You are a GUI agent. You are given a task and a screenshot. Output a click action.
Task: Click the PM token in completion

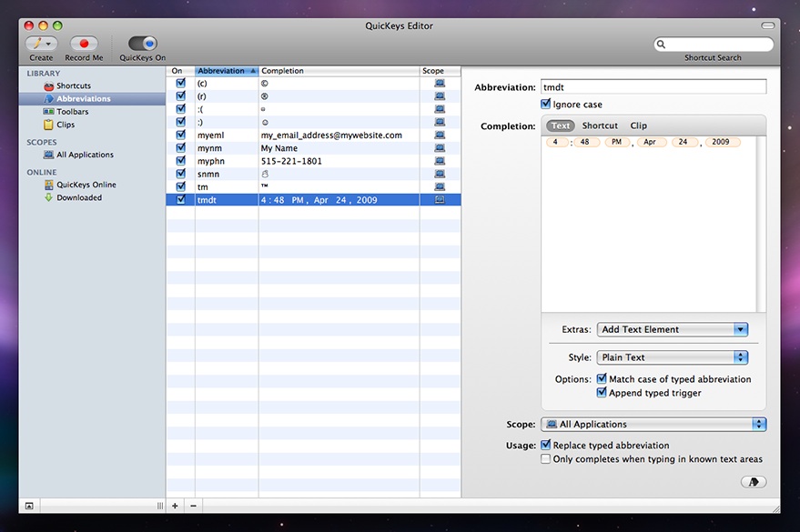click(x=617, y=142)
